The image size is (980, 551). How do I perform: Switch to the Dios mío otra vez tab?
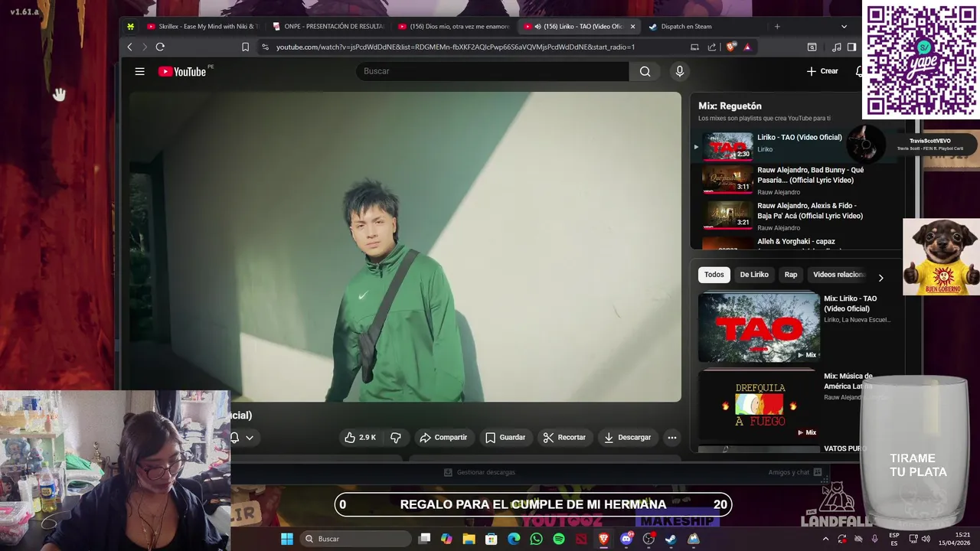(x=454, y=26)
